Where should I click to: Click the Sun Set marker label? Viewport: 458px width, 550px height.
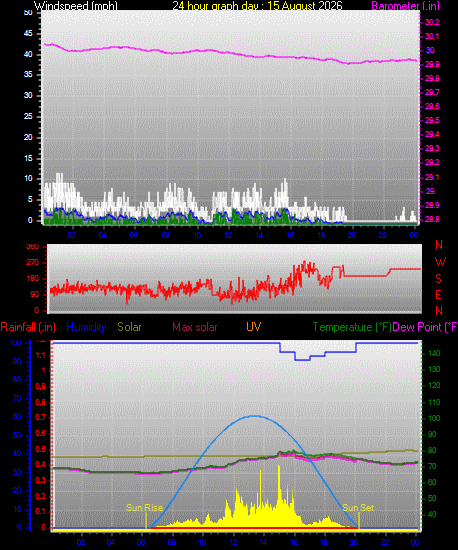coord(358,508)
